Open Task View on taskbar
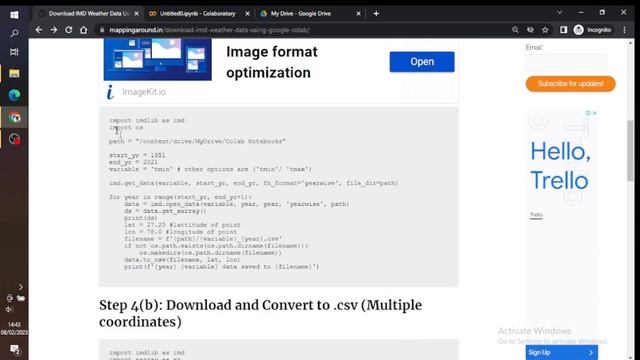 coord(14,52)
